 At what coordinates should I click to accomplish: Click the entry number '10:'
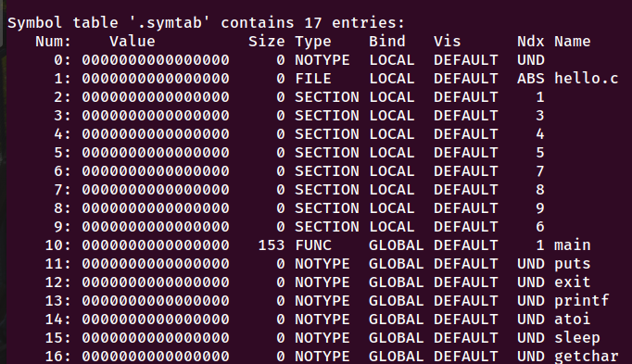pos(58,245)
